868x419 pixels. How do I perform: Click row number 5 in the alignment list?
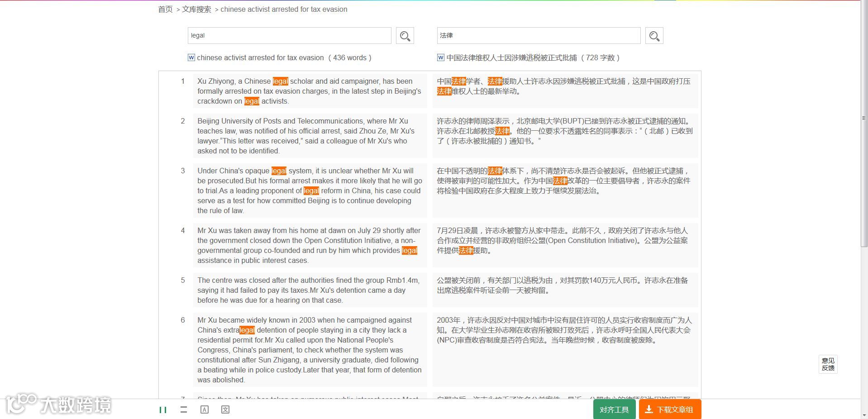click(x=183, y=281)
